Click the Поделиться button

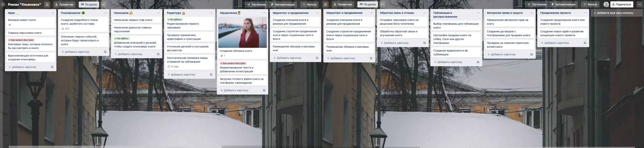point(621,4)
